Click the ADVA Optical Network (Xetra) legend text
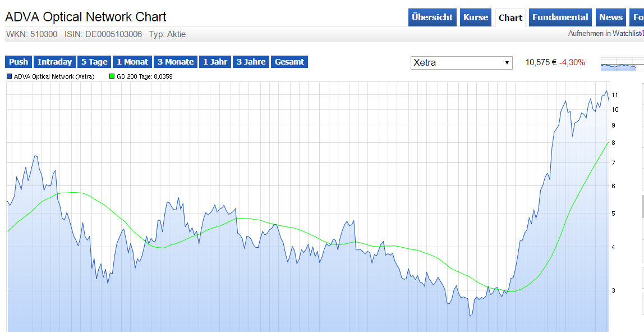The width and height of the screenshot is (644, 332). [x=54, y=76]
